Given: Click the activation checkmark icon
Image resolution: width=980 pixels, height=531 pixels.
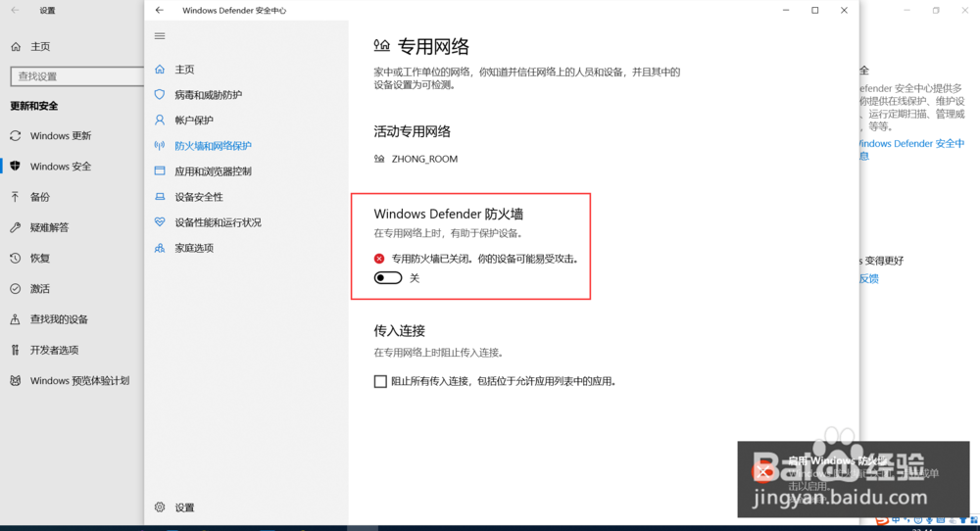Looking at the screenshot, I should coord(16,289).
